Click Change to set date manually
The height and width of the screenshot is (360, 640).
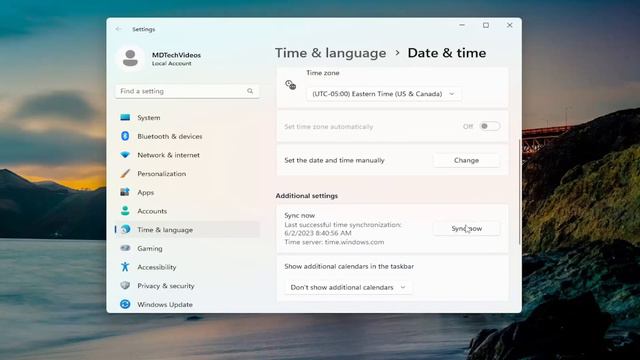[x=467, y=160]
